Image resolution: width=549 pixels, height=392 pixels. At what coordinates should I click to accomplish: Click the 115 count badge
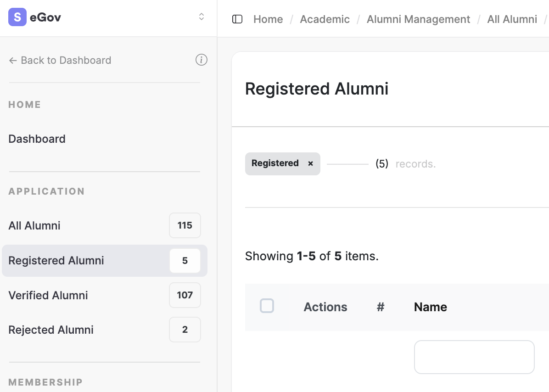185,225
